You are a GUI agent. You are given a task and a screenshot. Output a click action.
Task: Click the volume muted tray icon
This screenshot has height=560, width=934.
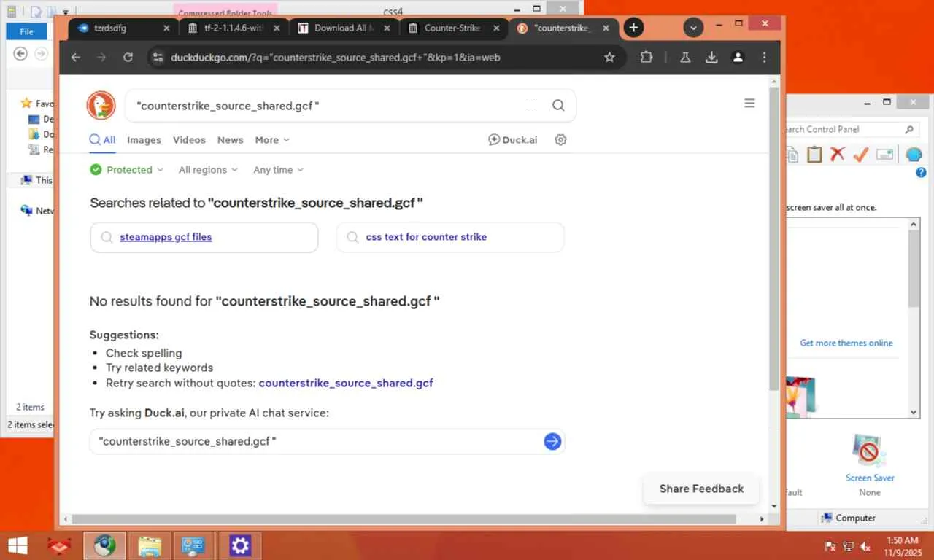[x=866, y=546]
